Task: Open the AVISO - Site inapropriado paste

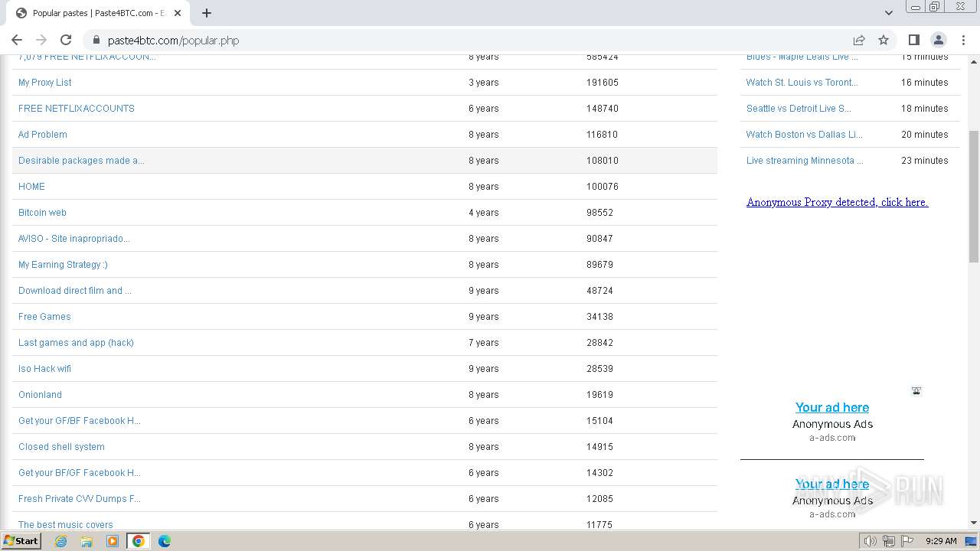Action: [x=74, y=239]
